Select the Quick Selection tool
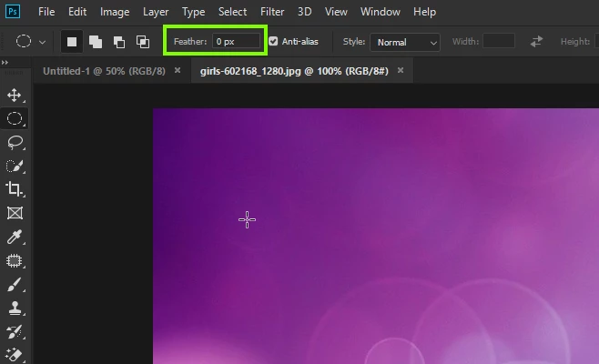This screenshot has width=599, height=364. click(15, 167)
